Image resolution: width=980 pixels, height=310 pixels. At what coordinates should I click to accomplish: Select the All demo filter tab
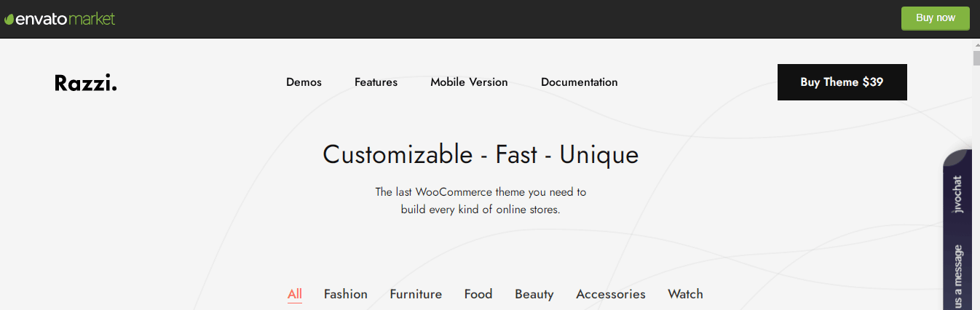point(295,294)
